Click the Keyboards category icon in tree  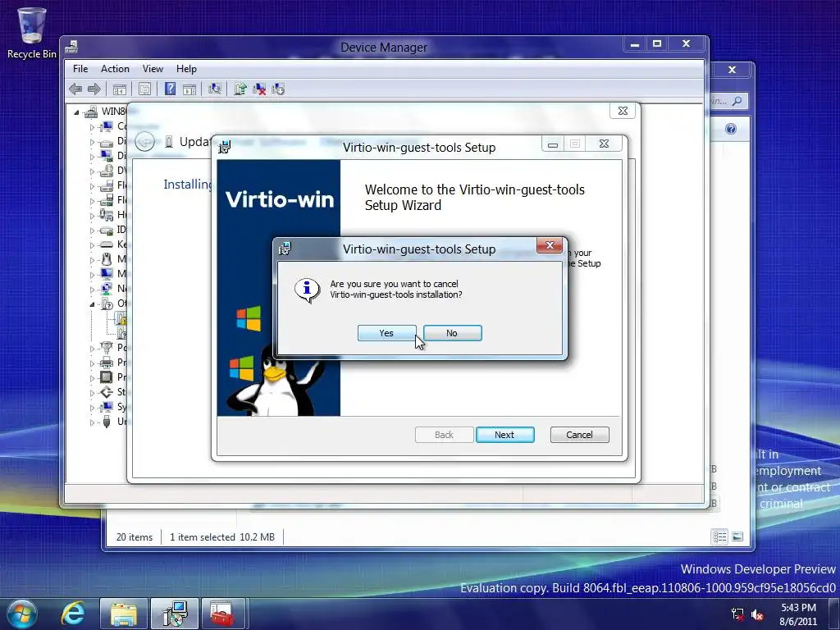coord(107,244)
